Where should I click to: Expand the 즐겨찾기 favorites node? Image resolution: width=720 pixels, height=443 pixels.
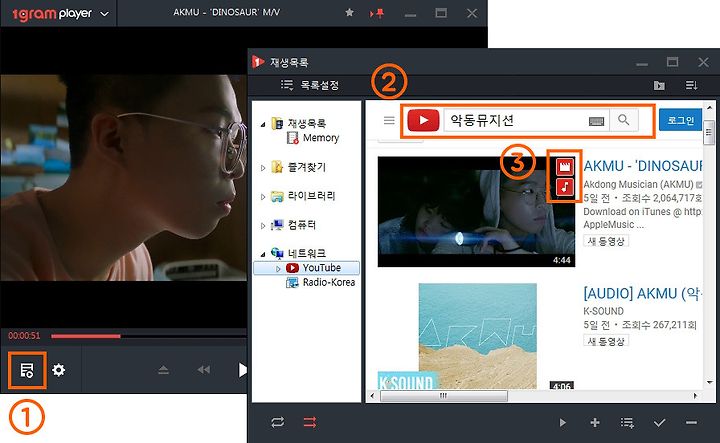tap(263, 168)
